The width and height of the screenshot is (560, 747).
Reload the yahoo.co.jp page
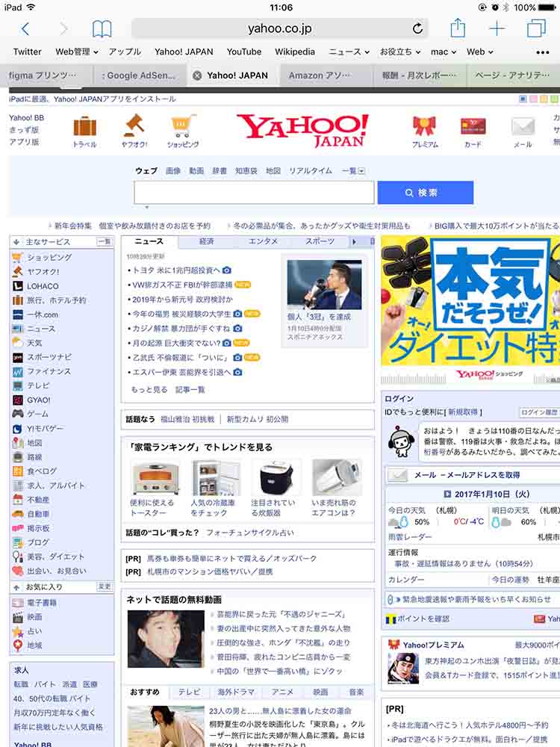(x=417, y=28)
